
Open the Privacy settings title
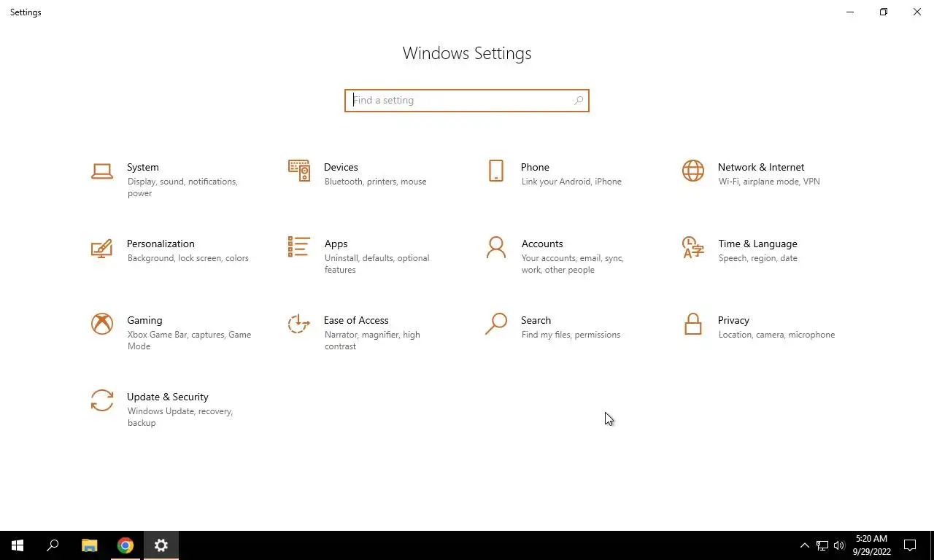pyautogui.click(x=733, y=320)
